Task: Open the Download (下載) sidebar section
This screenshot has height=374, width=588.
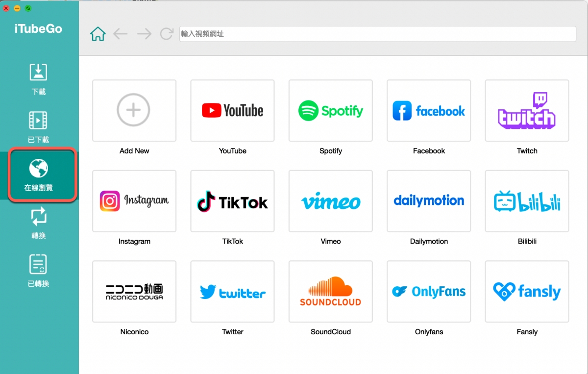Action: 38,78
